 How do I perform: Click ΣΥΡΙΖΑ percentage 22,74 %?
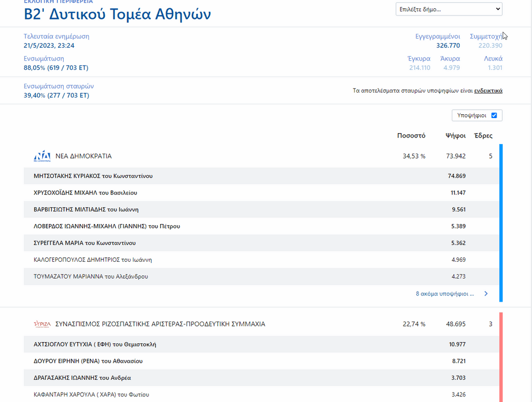coord(414,324)
